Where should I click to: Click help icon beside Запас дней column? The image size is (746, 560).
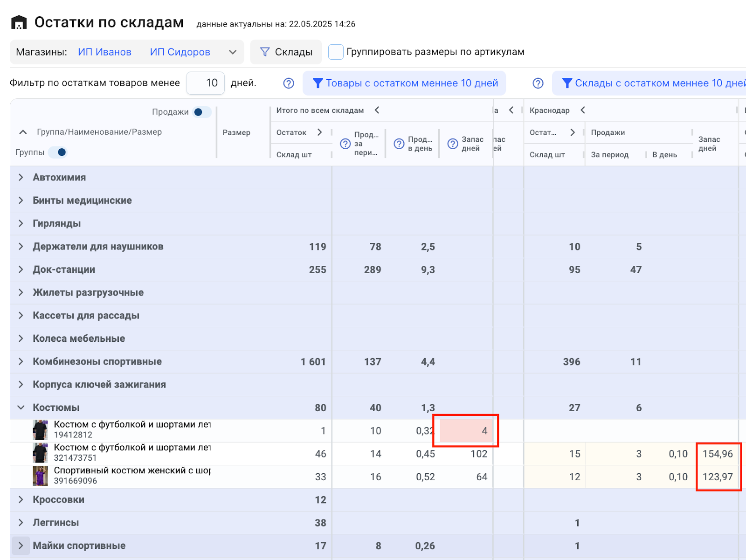[x=452, y=144]
